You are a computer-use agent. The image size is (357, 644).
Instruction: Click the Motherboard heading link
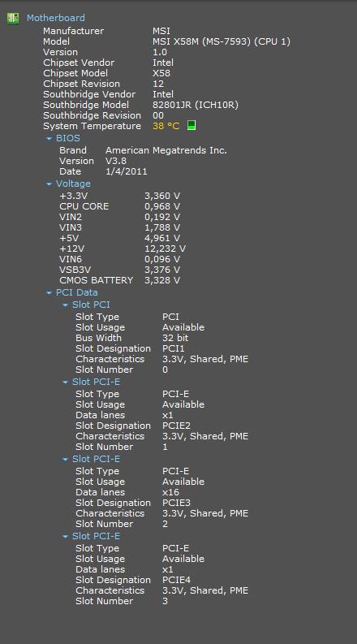(56, 18)
